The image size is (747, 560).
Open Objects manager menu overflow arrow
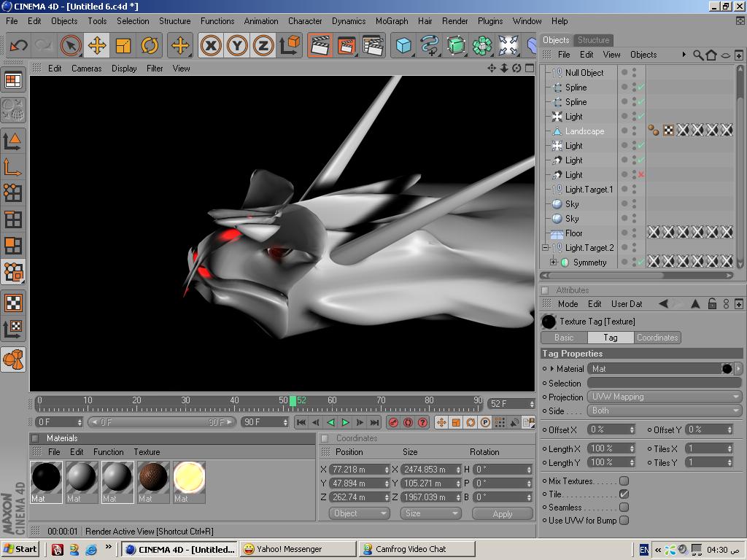pos(684,55)
